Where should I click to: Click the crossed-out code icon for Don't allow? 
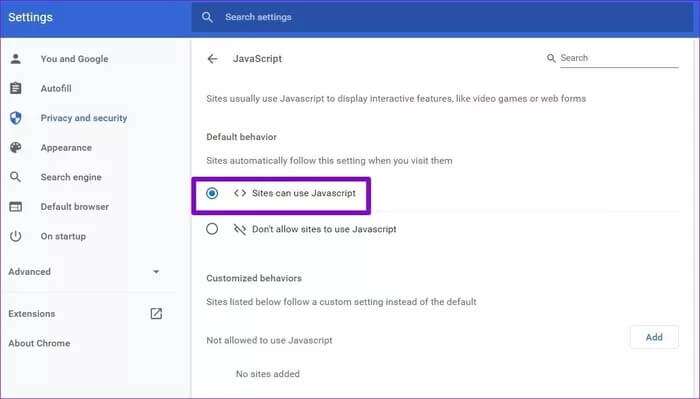click(x=240, y=229)
